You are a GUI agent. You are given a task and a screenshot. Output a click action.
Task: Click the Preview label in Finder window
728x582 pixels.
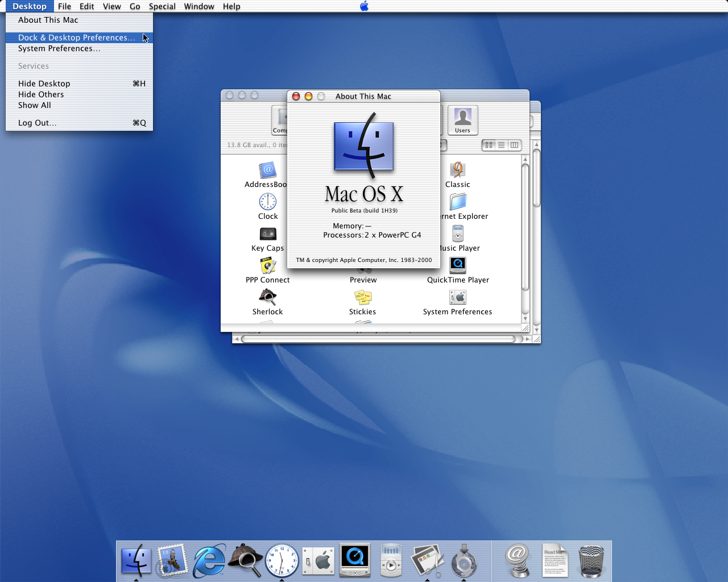point(363,280)
